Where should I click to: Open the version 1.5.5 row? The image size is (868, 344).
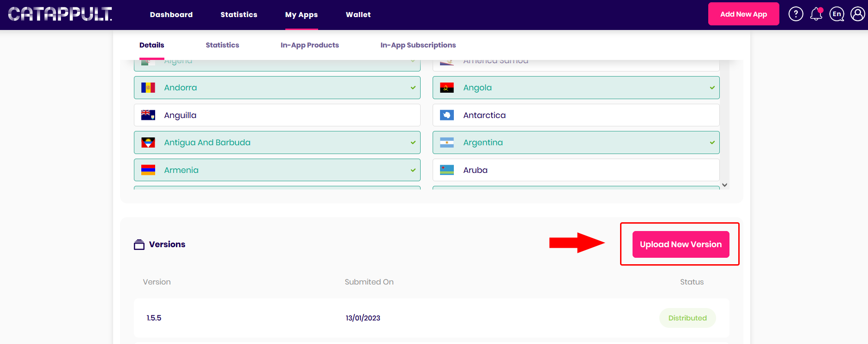tap(432, 318)
